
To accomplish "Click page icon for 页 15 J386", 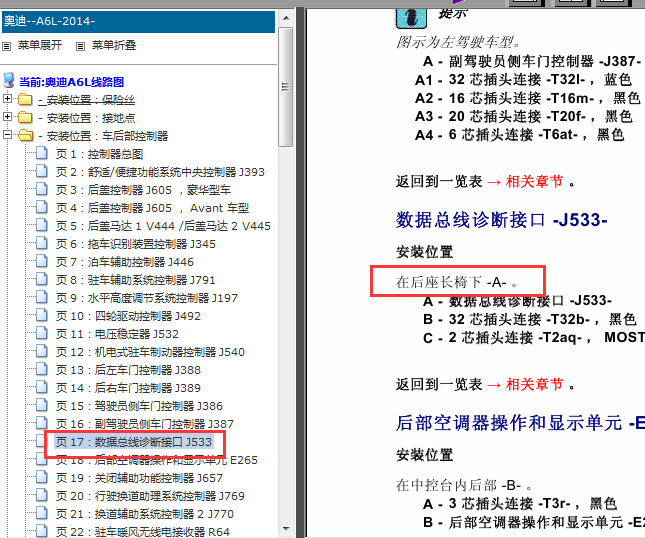I will (42, 405).
